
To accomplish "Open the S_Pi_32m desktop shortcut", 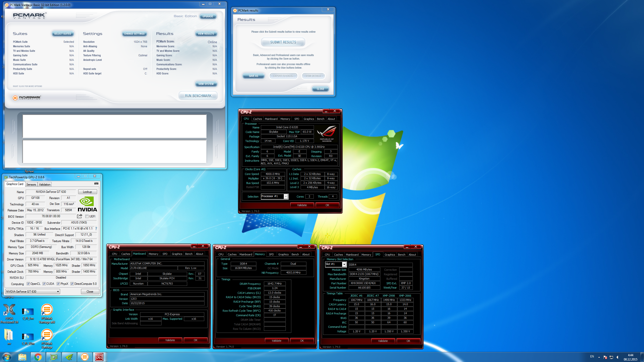I will 28,339.
